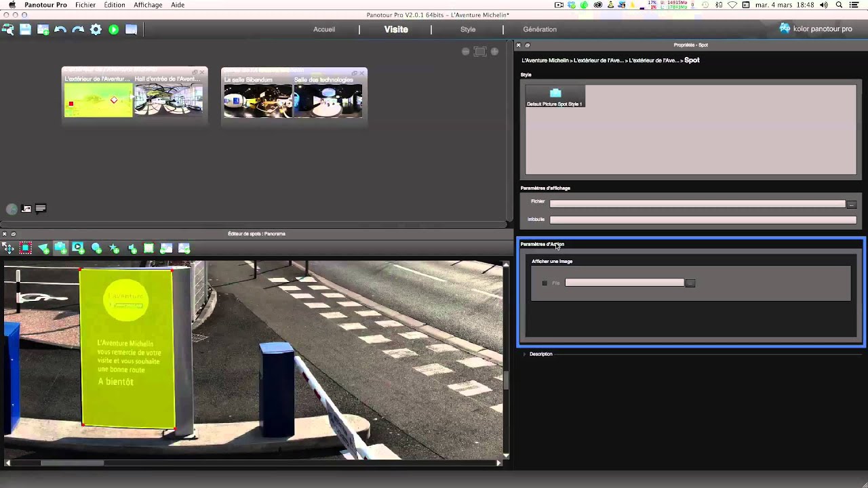Image resolution: width=868 pixels, height=488 pixels.
Task: Select the add video spot tool
Action: (78, 248)
